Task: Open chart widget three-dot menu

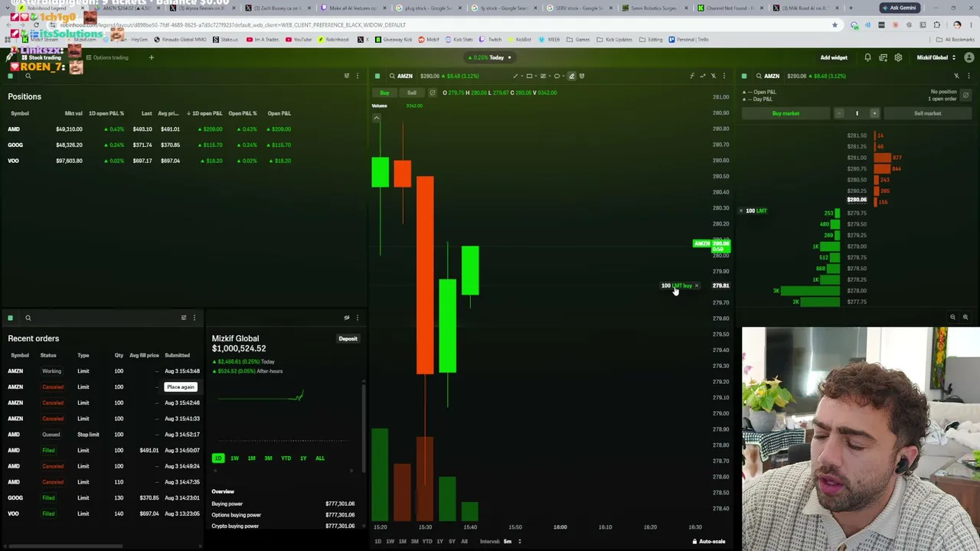Action: tap(724, 76)
